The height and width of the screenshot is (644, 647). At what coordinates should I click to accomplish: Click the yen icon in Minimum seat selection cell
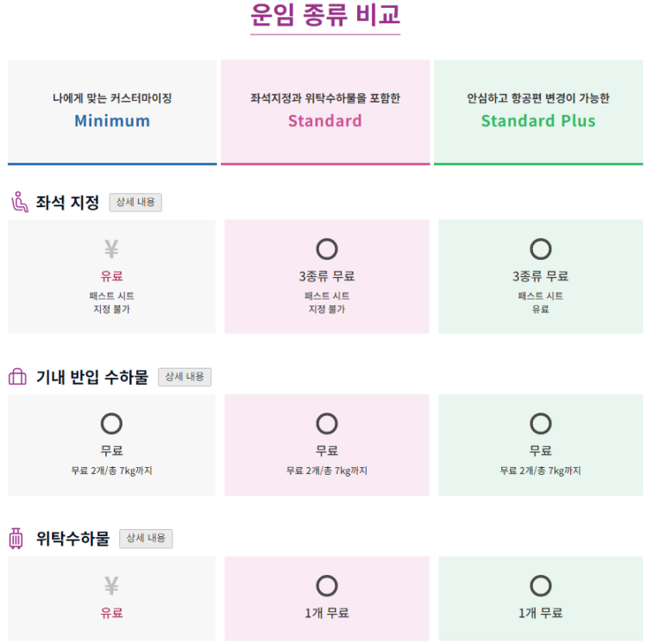coord(111,249)
